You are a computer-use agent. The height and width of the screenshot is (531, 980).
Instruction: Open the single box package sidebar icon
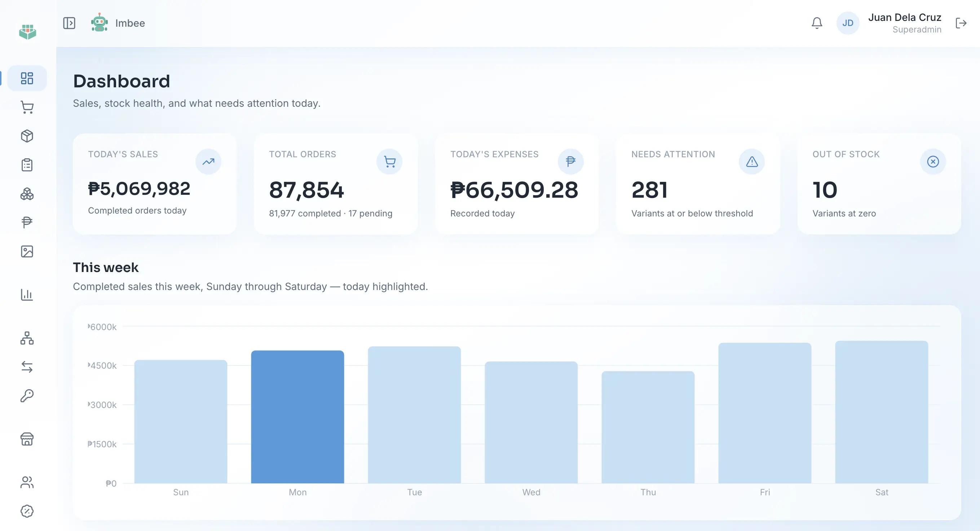(x=27, y=136)
